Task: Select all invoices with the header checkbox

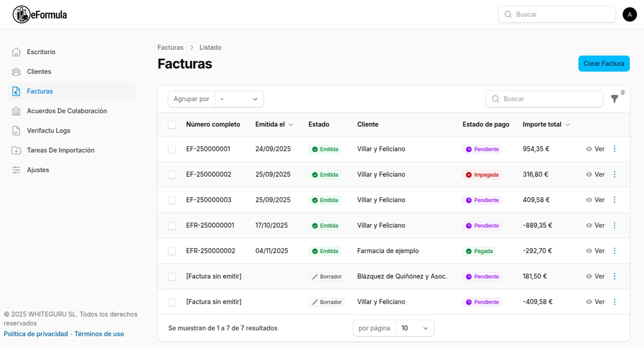Action: 172,124
